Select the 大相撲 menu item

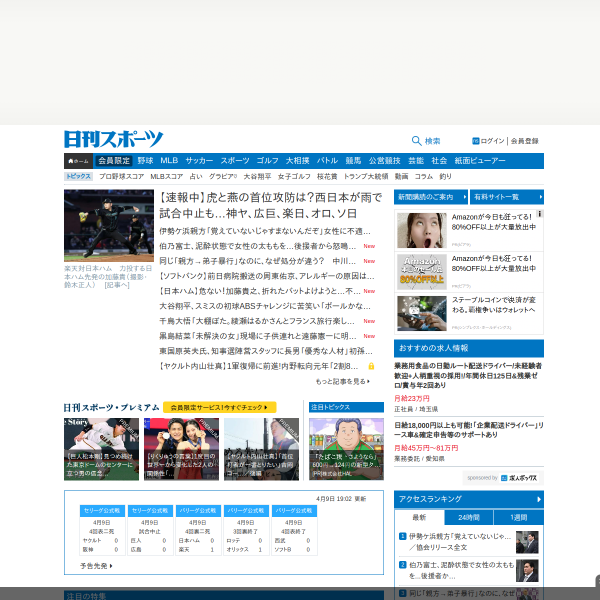point(297,161)
